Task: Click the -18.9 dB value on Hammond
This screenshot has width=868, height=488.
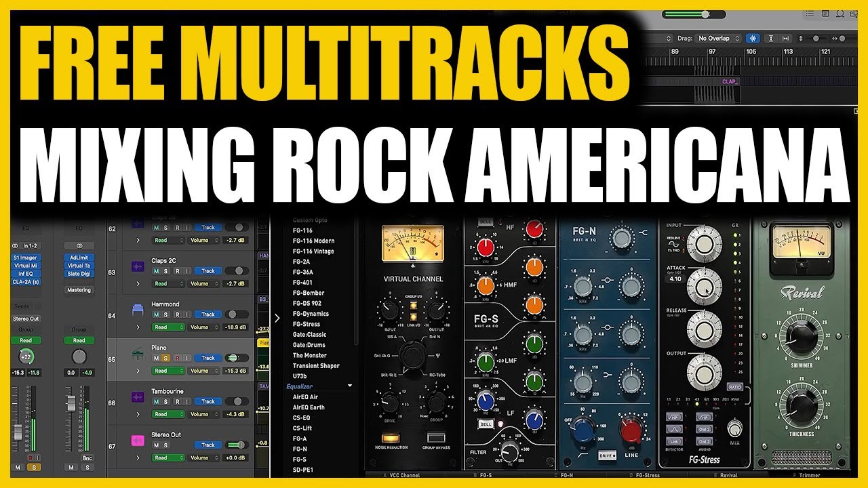Action: (x=236, y=327)
